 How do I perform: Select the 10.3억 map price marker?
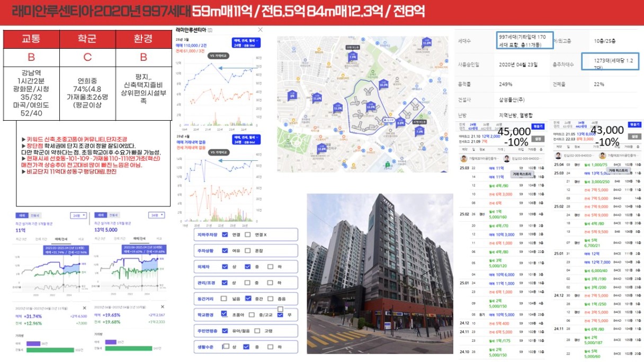click(x=384, y=83)
